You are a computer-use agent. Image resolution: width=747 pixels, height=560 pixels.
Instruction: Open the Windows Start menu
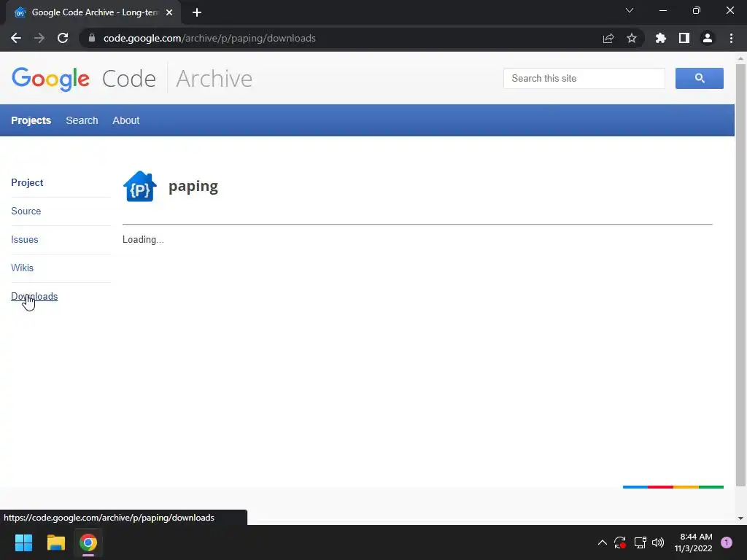[x=23, y=542]
